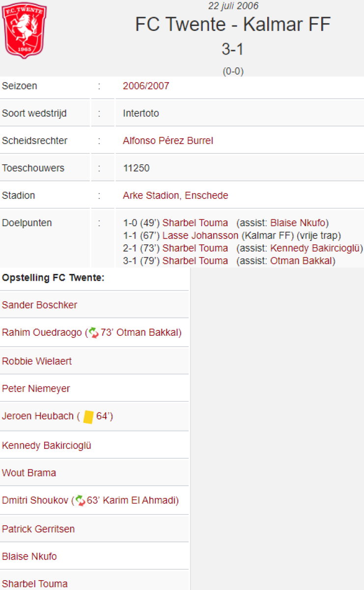The width and height of the screenshot is (364, 590).
Task: Select Patrick Gerritsen in the lineup
Action: 38,529
